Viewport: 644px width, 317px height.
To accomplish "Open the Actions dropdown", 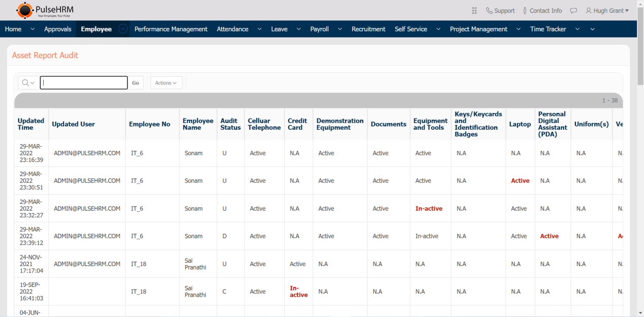I will (x=166, y=83).
